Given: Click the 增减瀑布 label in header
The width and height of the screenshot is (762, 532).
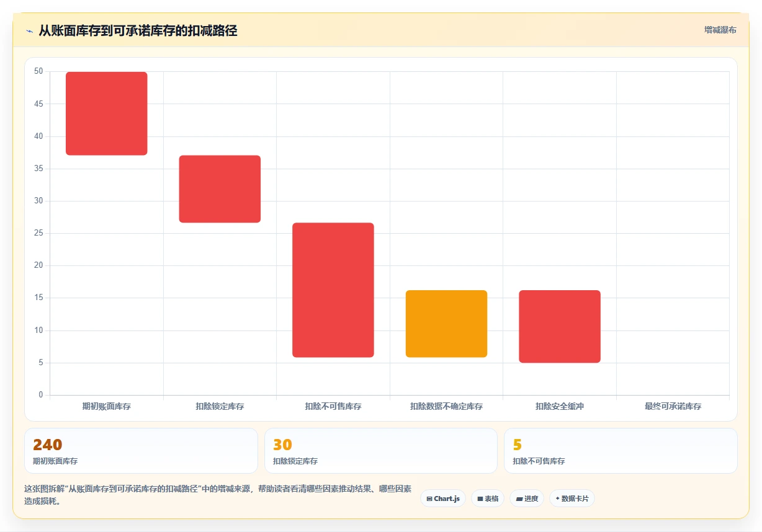Looking at the screenshot, I should 720,30.
